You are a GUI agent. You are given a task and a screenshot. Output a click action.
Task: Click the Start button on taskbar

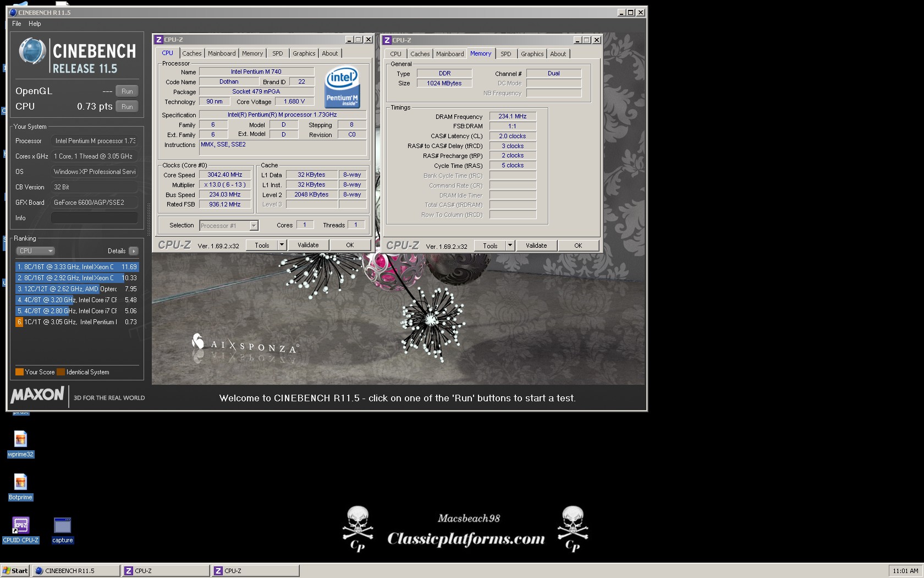point(15,571)
